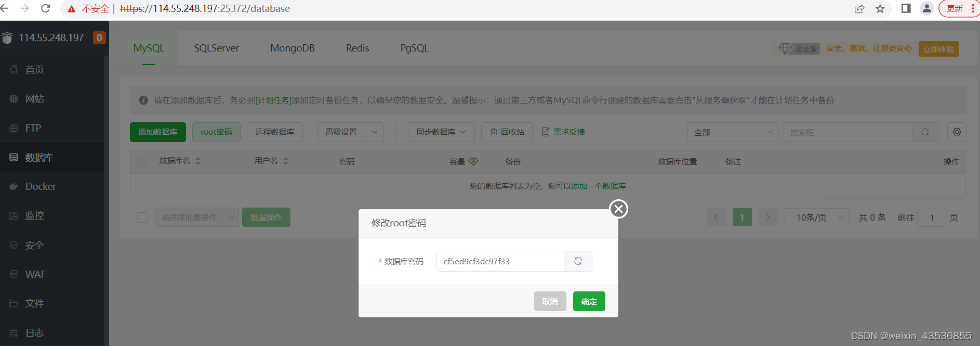Open FTP in the sidebar
Viewport: 980px width, 346px height.
click(x=52, y=128)
